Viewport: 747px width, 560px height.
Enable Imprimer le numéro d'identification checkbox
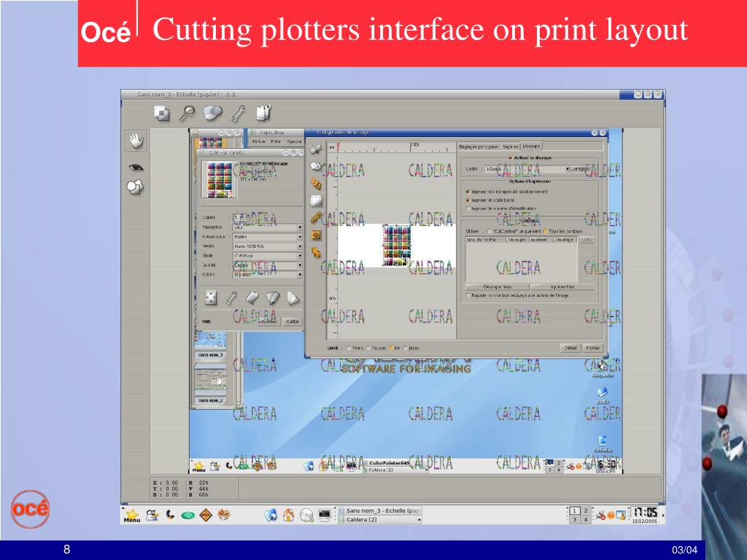tap(468, 209)
